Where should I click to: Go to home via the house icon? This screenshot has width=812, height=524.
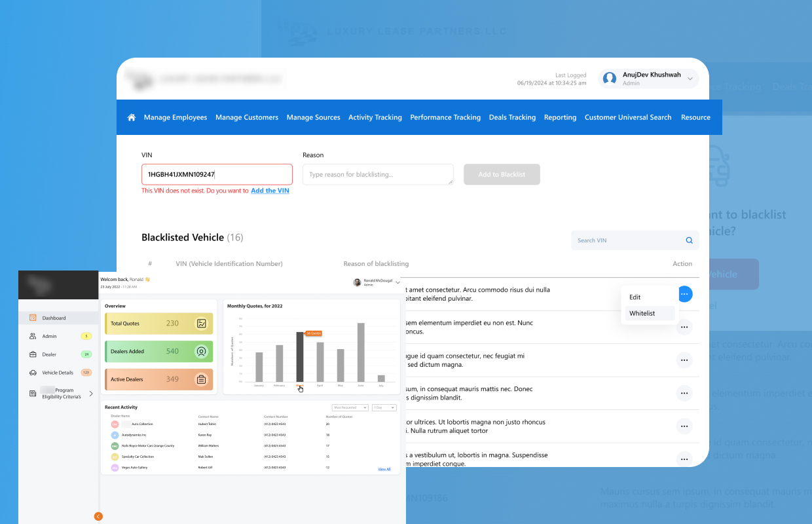click(132, 117)
